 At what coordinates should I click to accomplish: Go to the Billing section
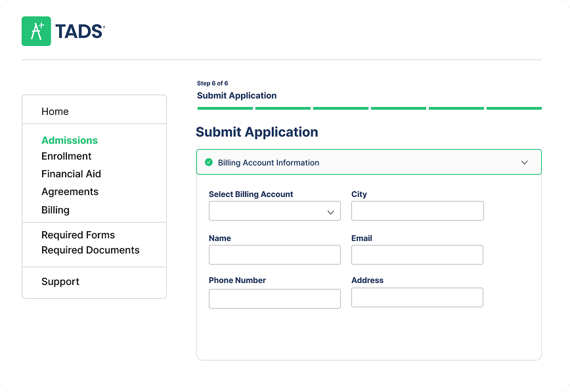(55, 210)
